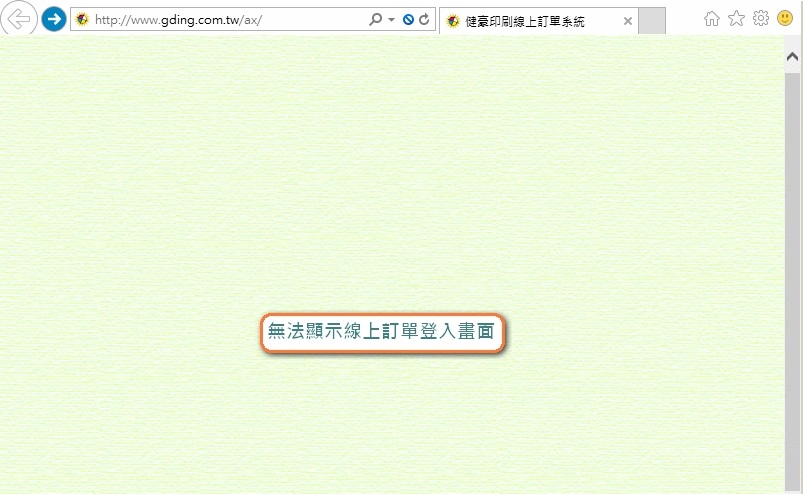
Task: Select the 健豪印刷線上訂單系統 tab
Action: 539,21
